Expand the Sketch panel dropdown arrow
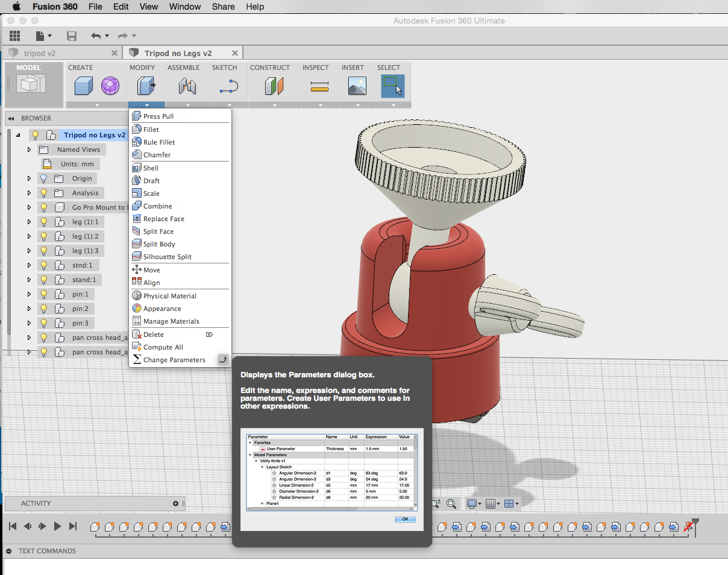Image resolution: width=728 pixels, height=575 pixels. coord(229,105)
